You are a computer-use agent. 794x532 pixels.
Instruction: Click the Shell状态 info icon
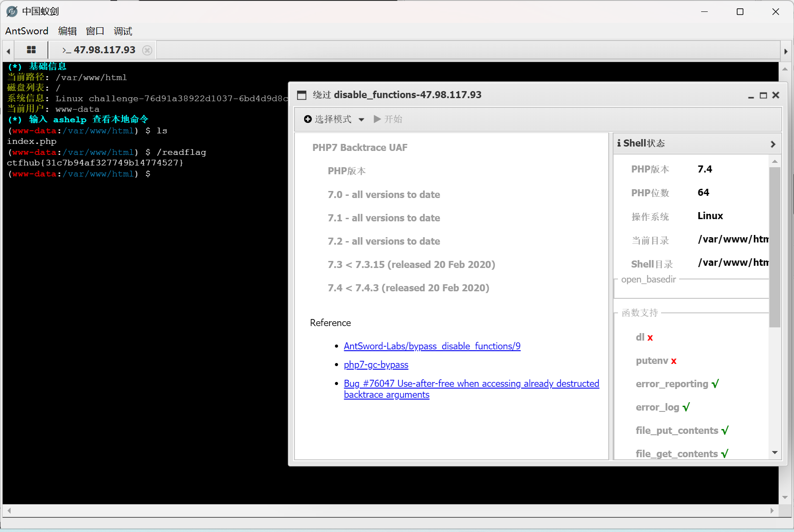[x=619, y=143]
